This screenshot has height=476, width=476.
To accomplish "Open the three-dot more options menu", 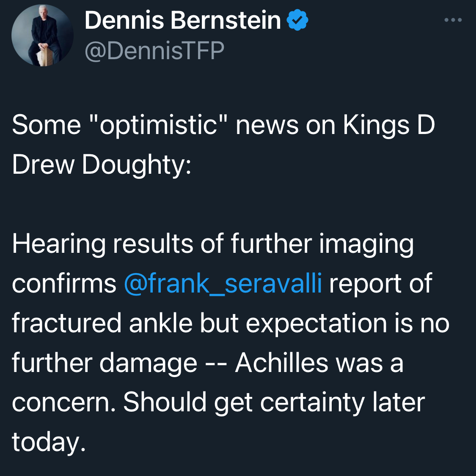I will click(453, 20).
